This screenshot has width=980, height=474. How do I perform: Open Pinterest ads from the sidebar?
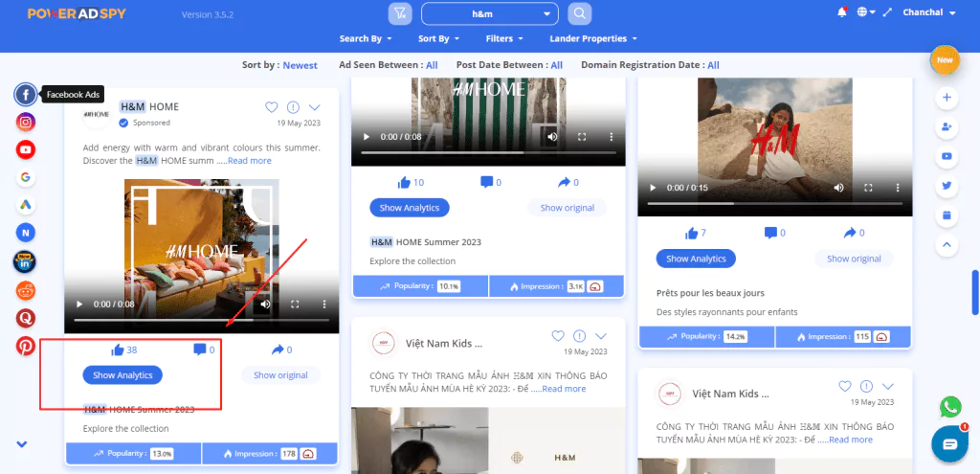click(26, 346)
